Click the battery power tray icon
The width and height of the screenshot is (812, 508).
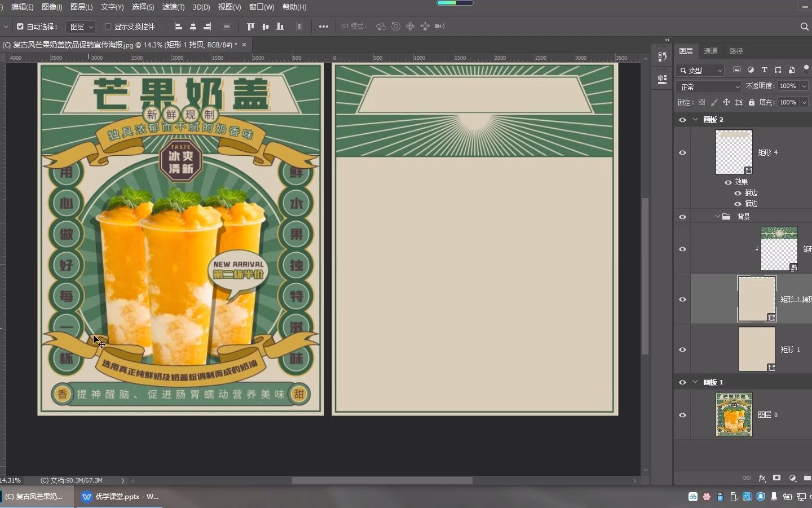[787, 497]
